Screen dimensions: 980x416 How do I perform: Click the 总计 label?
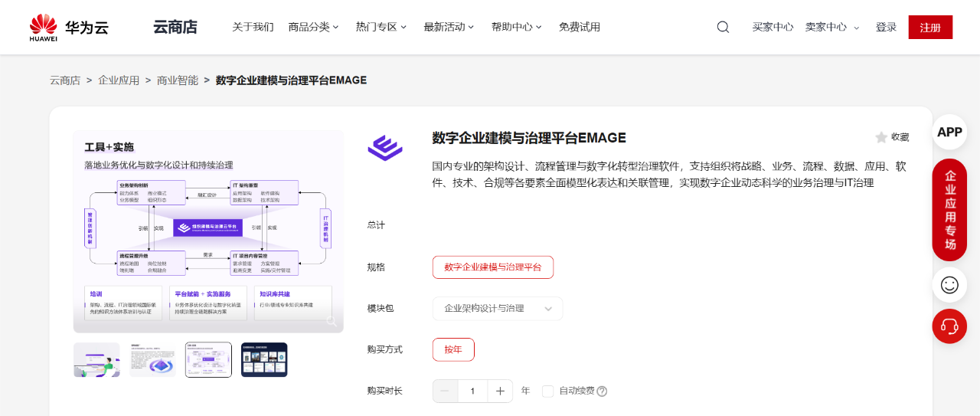[x=376, y=224]
